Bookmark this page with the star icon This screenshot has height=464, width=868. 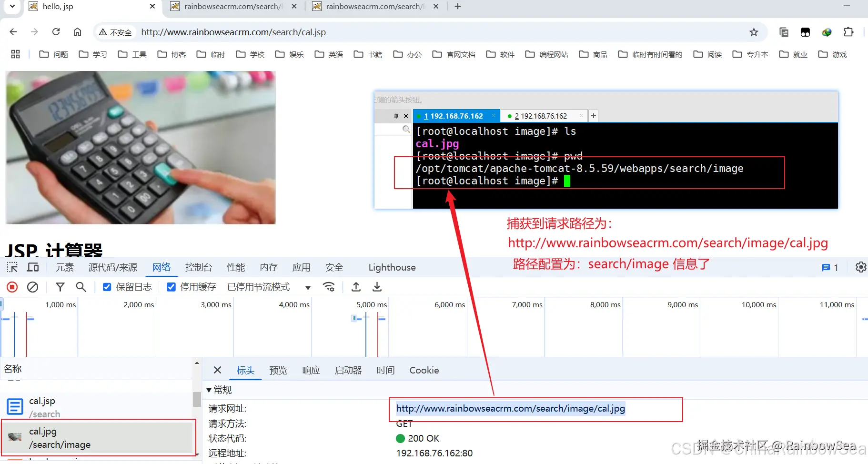point(754,32)
